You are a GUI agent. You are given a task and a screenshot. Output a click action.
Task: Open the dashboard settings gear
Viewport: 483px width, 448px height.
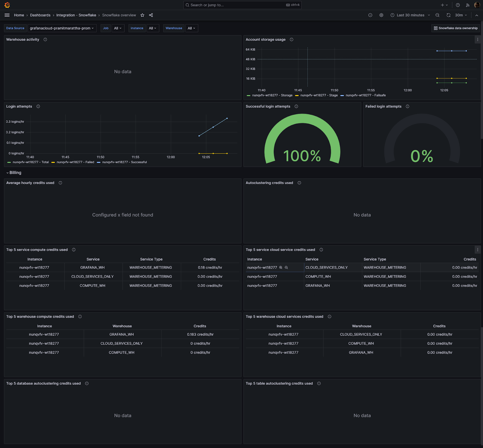coord(381,15)
